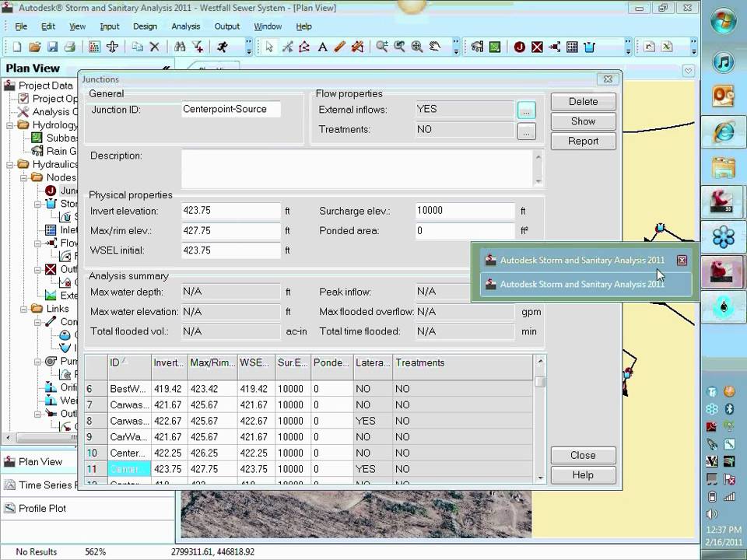This screenshot has width=747, height=560.
Task: Click the Save disk icon in the toolbar
Action: [52, 47]
